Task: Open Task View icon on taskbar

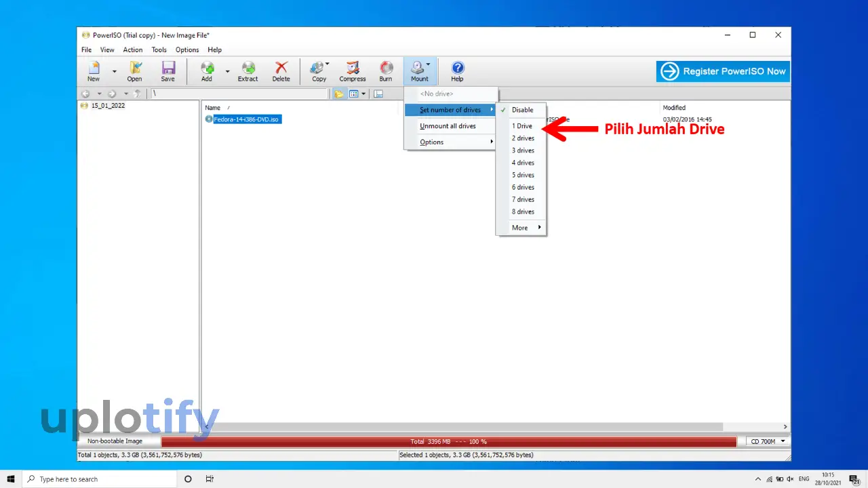Action: pos(210,479)
